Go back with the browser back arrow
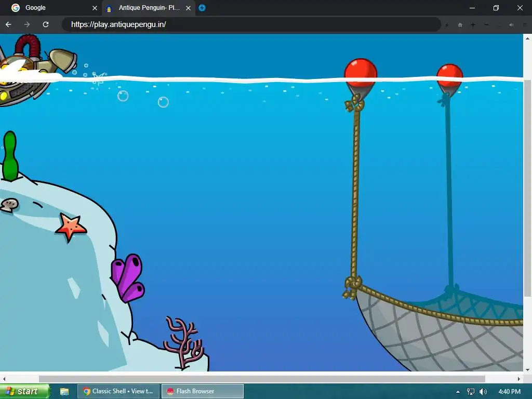 coord(8,24)
